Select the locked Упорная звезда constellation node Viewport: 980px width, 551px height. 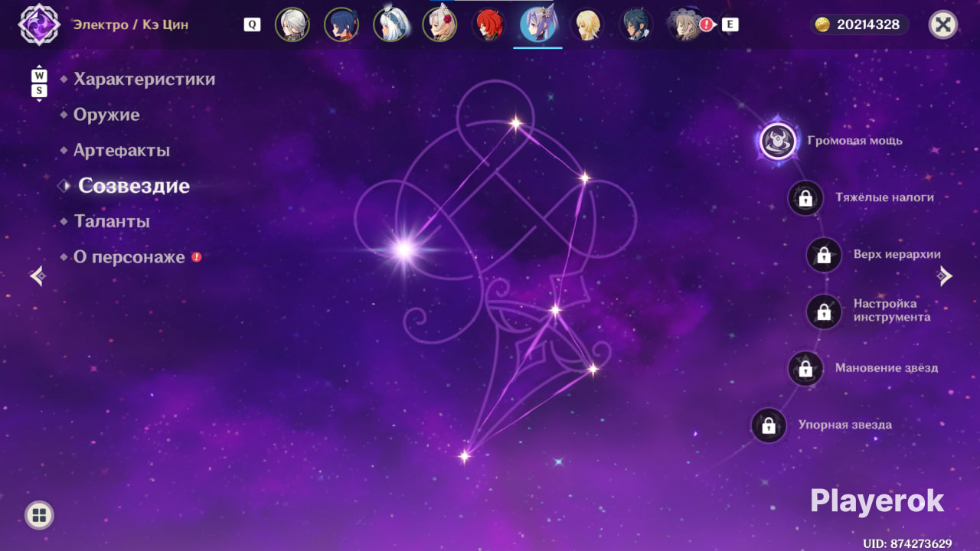pyautogui.click(x=769, y=425)
